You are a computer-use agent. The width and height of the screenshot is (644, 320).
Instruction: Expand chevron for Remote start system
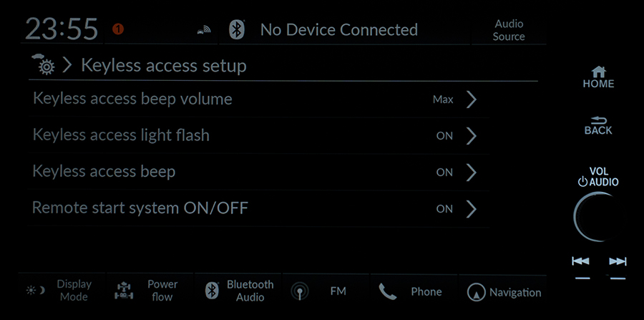[472, 208]
